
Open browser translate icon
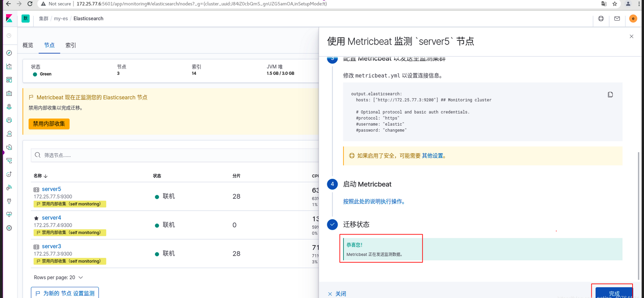pyautogui.click(x=604, y=4)
